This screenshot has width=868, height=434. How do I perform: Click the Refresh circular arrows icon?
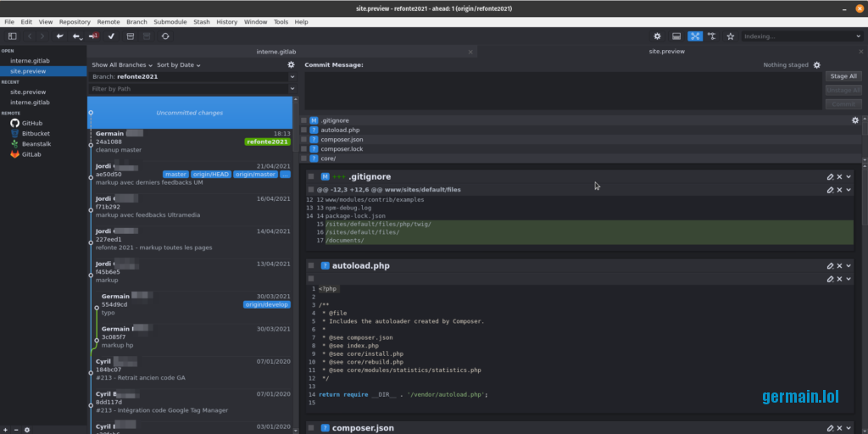point(165,36)
